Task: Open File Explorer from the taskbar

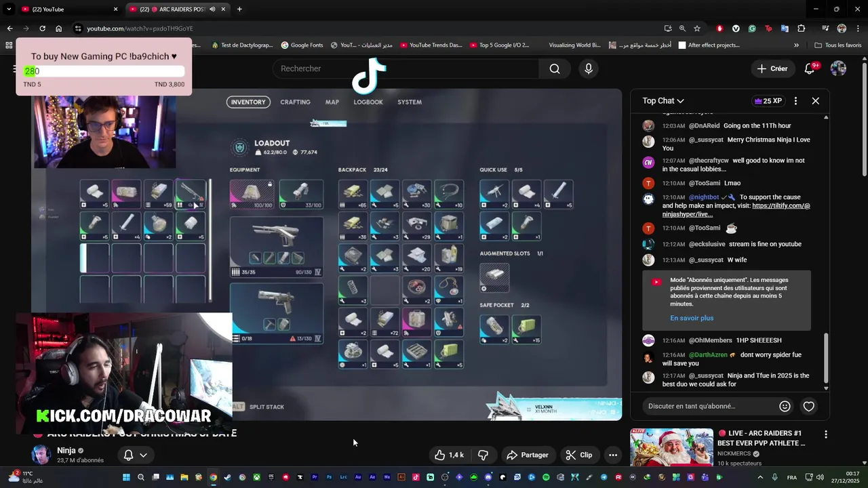Action: tap(184, 477)
